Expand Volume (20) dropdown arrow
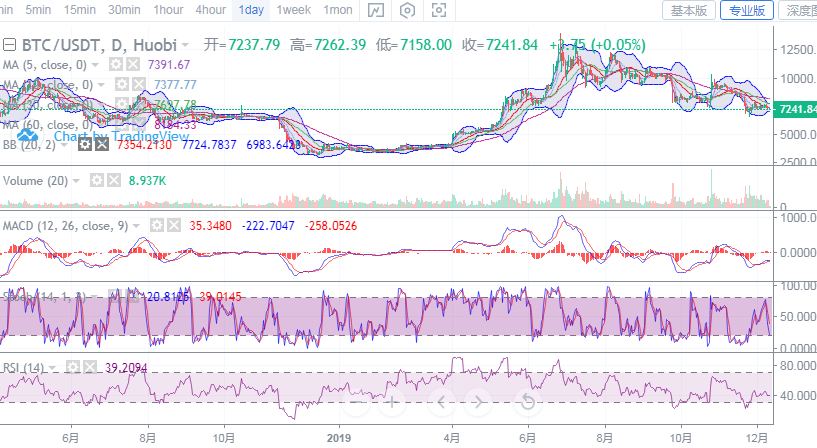Screen dimensions: 817x448 (x=77, y=181)
